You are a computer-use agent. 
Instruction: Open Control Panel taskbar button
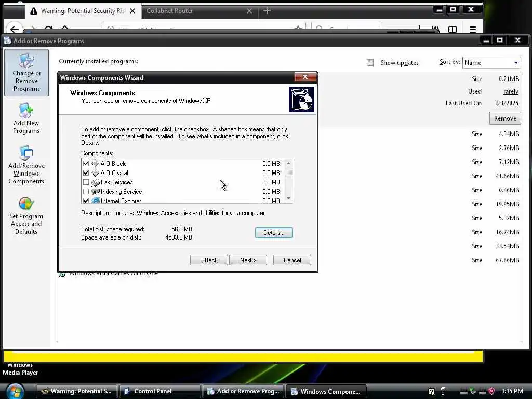click(159, 391)
